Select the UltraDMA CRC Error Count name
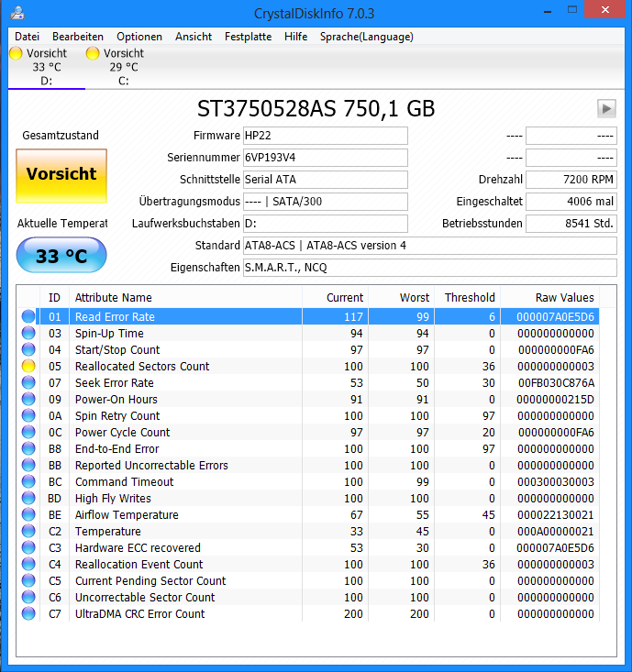 point(140,613)
